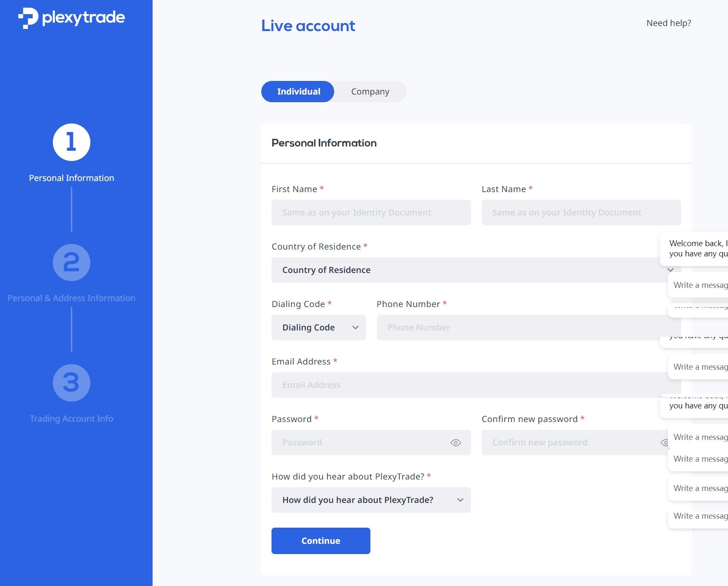Image resolution: width=728 pixels, height=586 pixels.
Task: Open Need help? link
Action: click(669, 23)
